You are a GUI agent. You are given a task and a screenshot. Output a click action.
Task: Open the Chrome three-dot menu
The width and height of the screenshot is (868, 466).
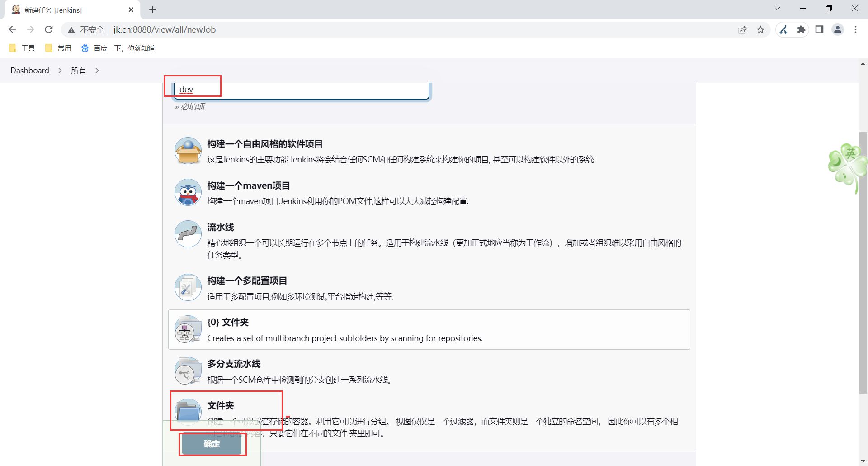[x=855, y=30]
